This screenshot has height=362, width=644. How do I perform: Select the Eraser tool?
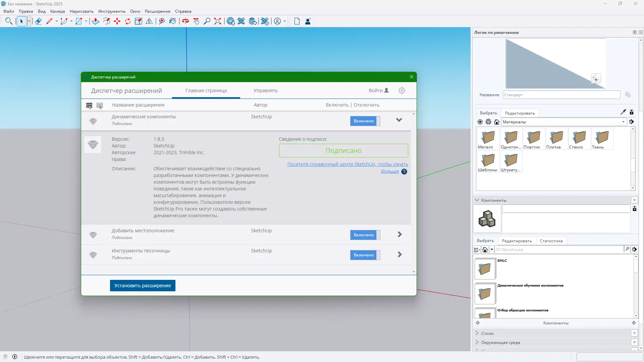(38, 21)
